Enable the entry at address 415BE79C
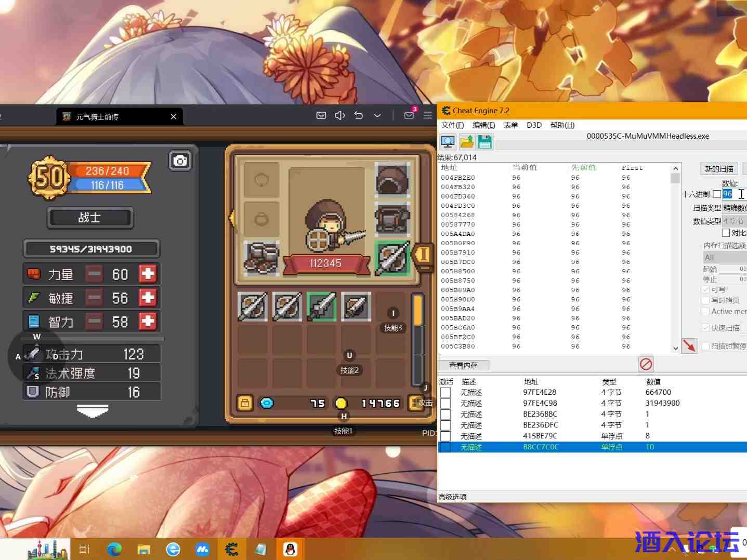This screenshot has width=747, height=560. (445, 436)
